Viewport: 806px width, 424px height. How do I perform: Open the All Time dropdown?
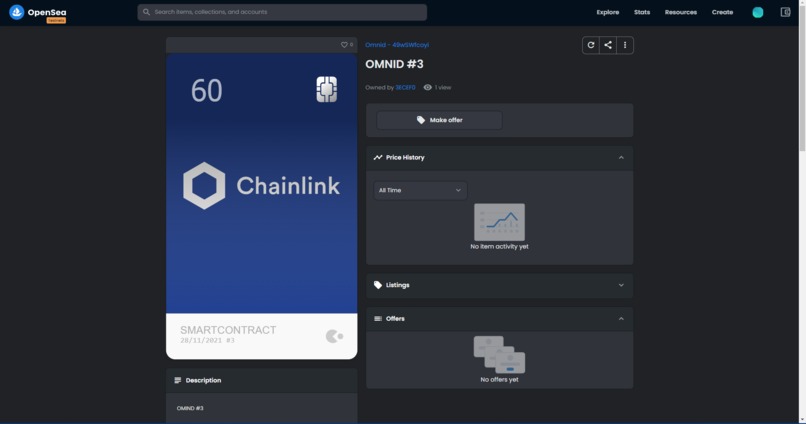420,190
